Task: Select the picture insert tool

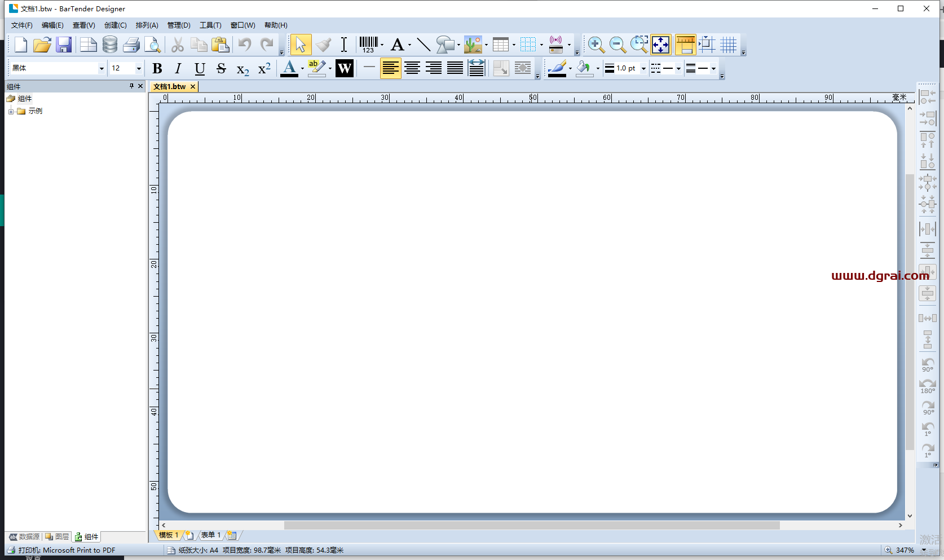Action: tap(473, 45)
